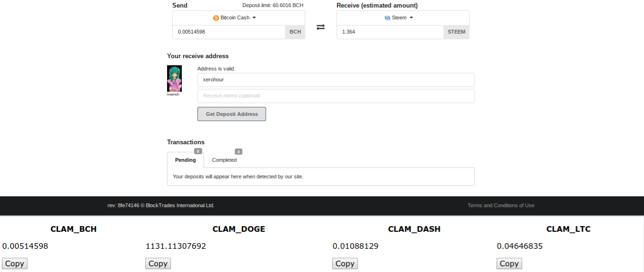Click the account avatar thumbnail
Viewport: 644px width, 272px height.
click(174, 79)
